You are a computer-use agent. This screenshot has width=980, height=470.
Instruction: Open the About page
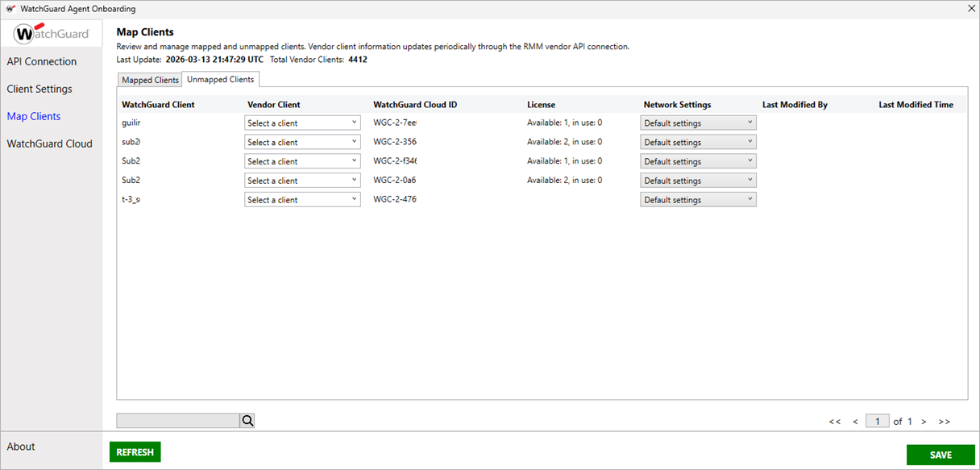coord(21,446)
